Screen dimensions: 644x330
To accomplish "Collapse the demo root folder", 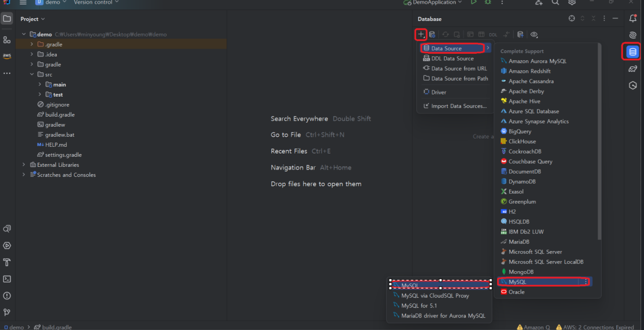I will 24,35.
